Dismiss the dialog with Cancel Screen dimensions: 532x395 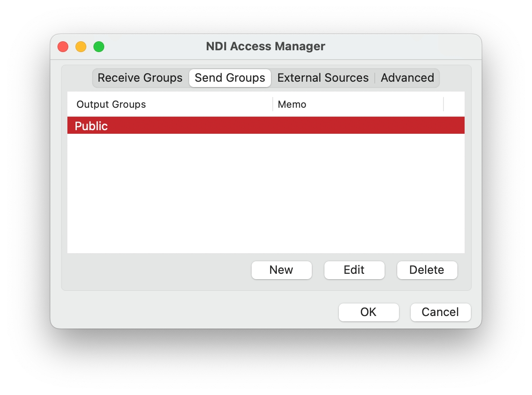440,312
